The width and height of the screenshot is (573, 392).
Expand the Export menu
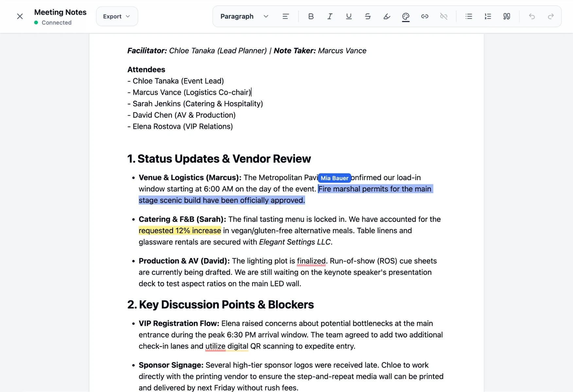tap(117, 16)
